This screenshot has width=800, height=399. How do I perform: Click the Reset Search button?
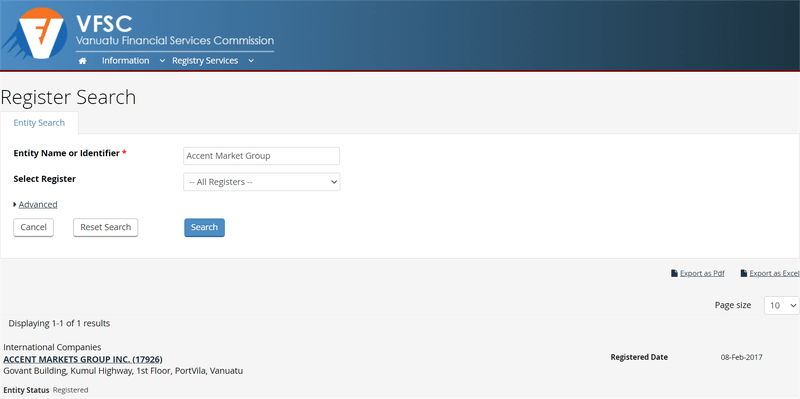click(x=106, y=228)
